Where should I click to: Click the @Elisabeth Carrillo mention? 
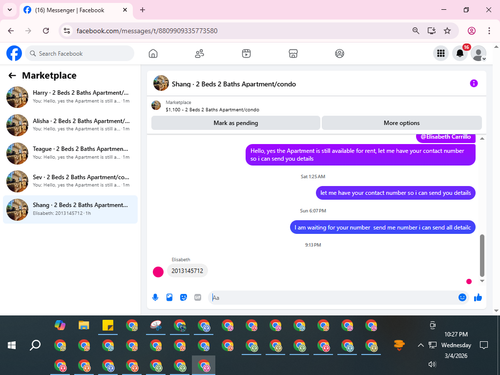446,137
